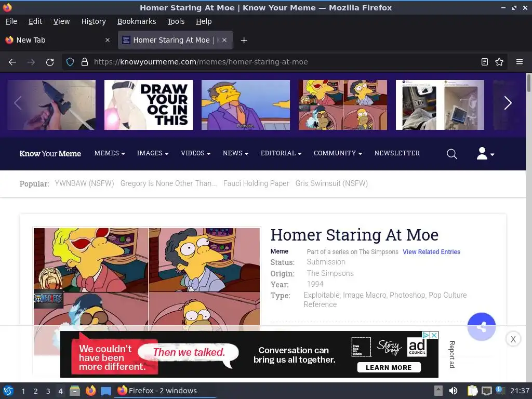Open the History menu

coord(94,21)
